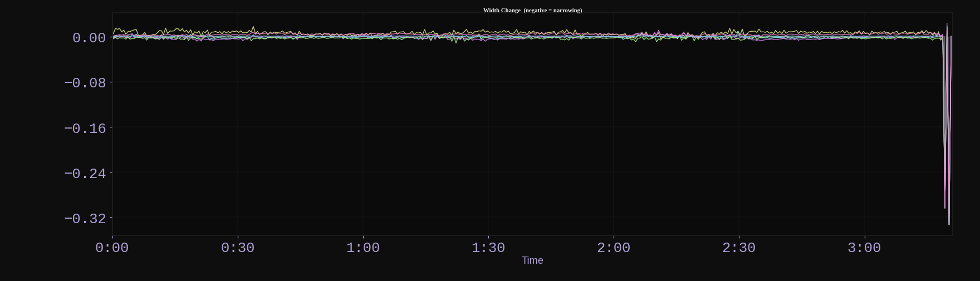This screenshot has width=980, height=281.
Task: Click the 1:00 time tick label
Action: pos(363,248)
